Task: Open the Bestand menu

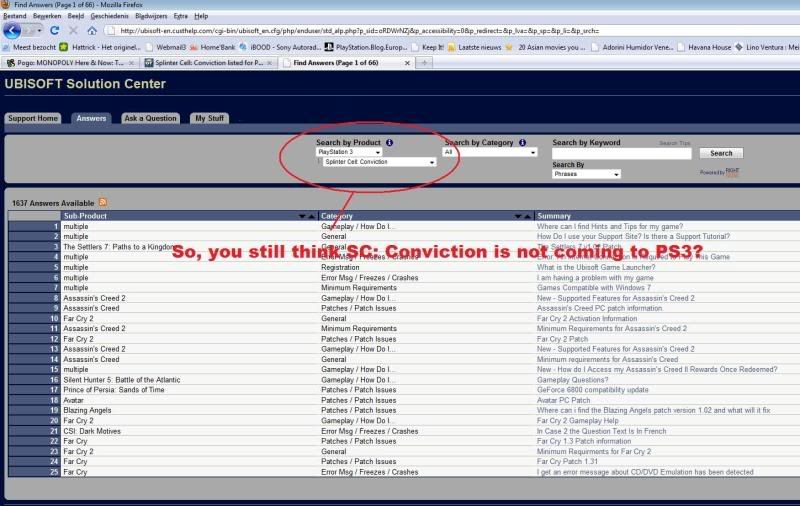Action: 15,16
